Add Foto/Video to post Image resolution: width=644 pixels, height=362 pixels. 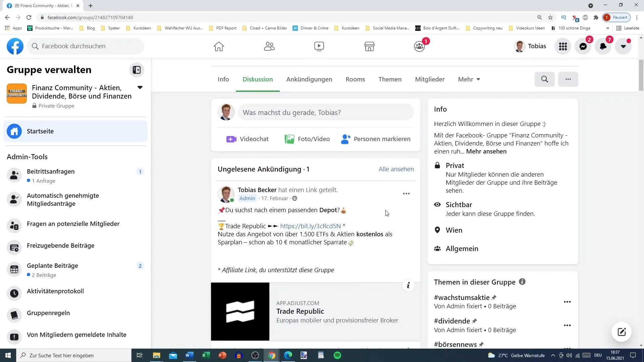click(307, 139)
